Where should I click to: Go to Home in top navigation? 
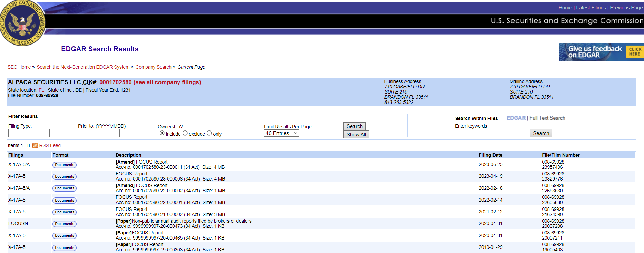click(565, 8)
